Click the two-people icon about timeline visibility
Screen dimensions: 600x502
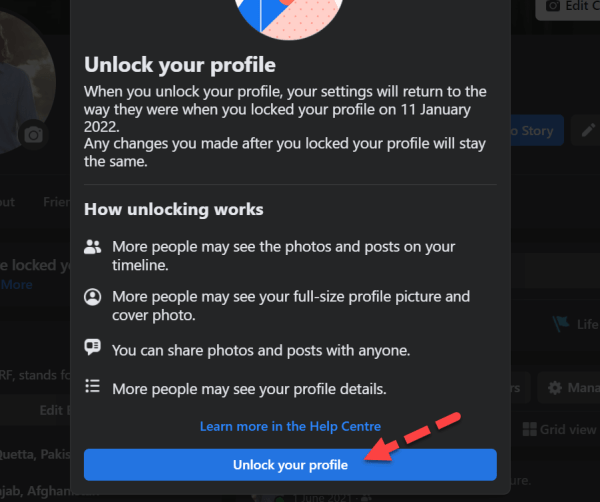click(92, 247)
